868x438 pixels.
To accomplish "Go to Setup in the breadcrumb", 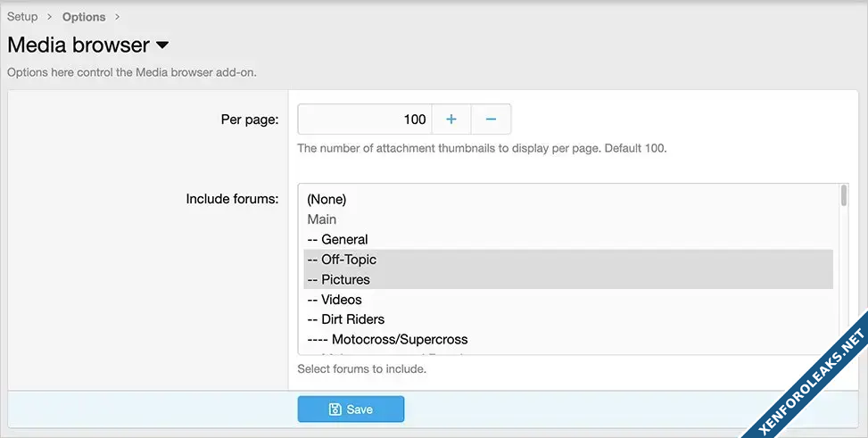I will point(22,17).
